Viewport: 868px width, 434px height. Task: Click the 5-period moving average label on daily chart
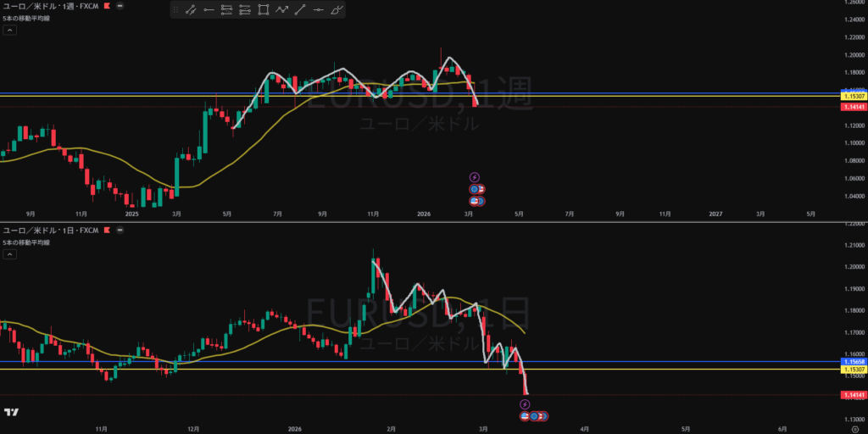(x=26, y=242)
